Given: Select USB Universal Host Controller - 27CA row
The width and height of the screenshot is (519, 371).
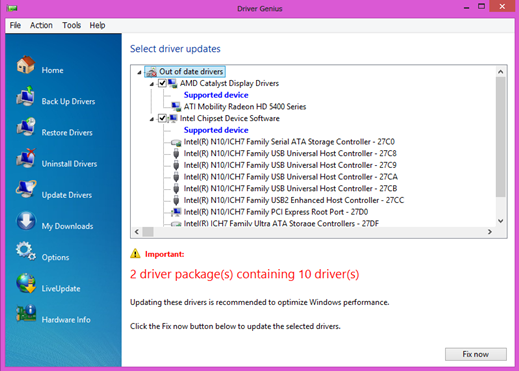Looking at the screenshot, I should coord(291,177).
